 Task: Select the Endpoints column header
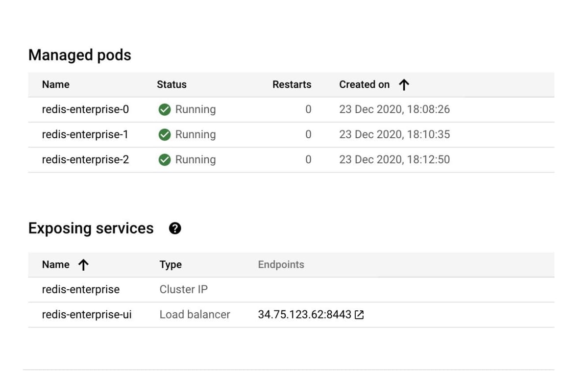(281, 265)
